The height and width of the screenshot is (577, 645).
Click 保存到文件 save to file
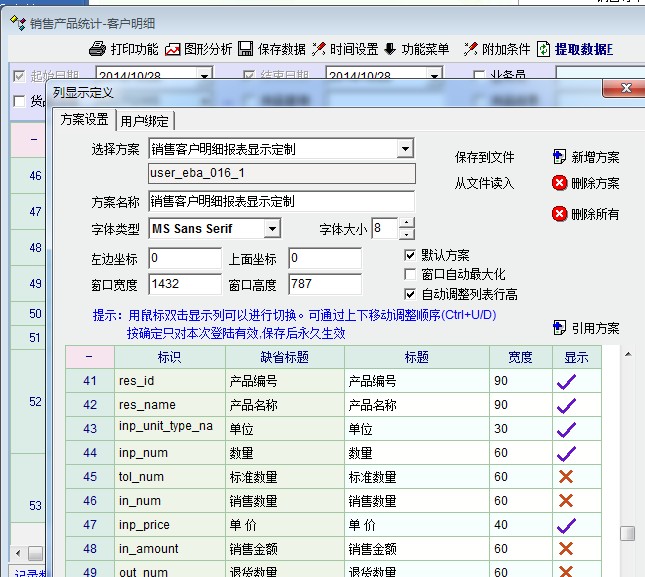(x=484, y=157)
